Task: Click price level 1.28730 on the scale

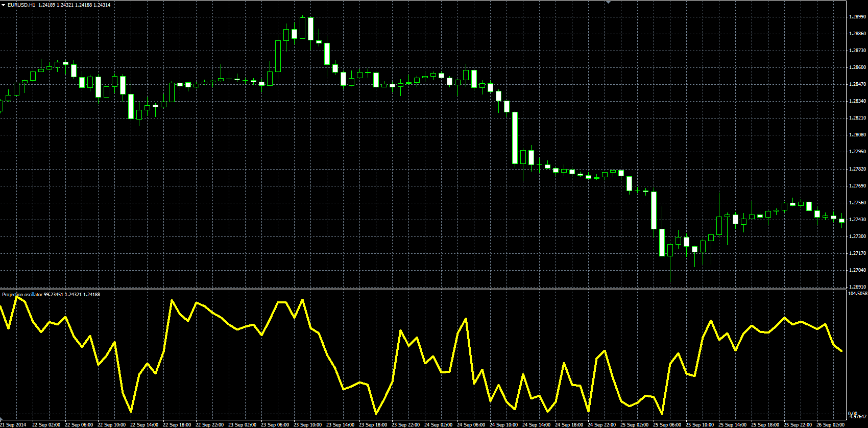Action: [x=857, y=51]
